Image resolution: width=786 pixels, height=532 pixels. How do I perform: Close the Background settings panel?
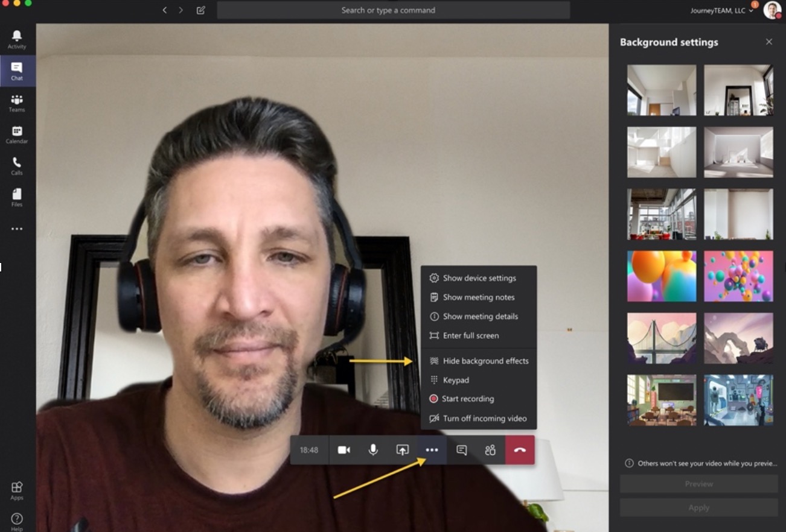pyautogui.click(x=769, y=42)
